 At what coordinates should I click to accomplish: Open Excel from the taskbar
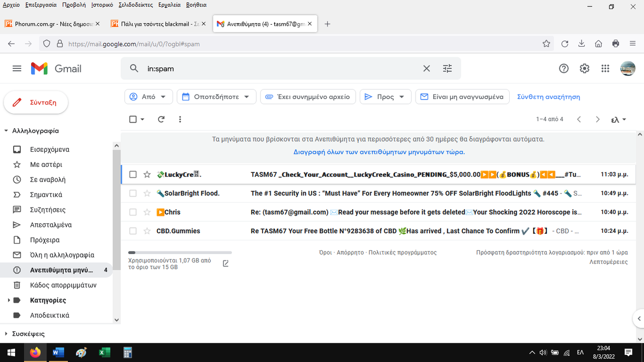[104, 352]
